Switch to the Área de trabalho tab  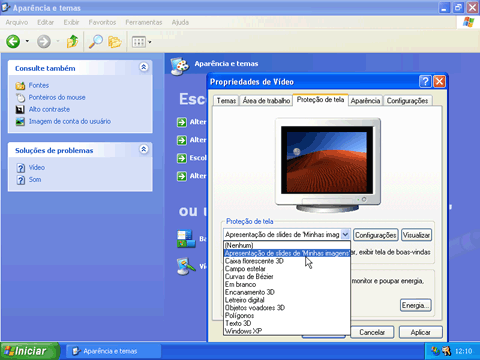266,101
